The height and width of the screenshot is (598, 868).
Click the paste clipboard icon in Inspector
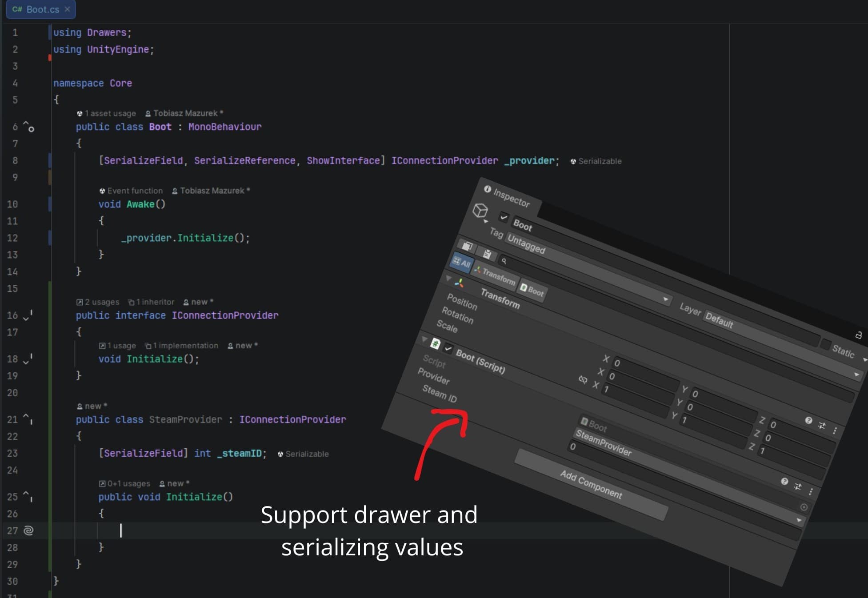487,254
